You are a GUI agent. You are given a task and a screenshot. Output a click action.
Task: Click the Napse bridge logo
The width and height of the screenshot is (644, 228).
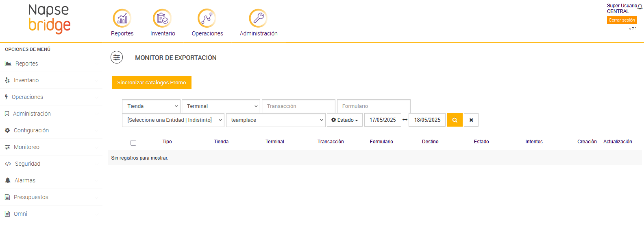[49, 19]
